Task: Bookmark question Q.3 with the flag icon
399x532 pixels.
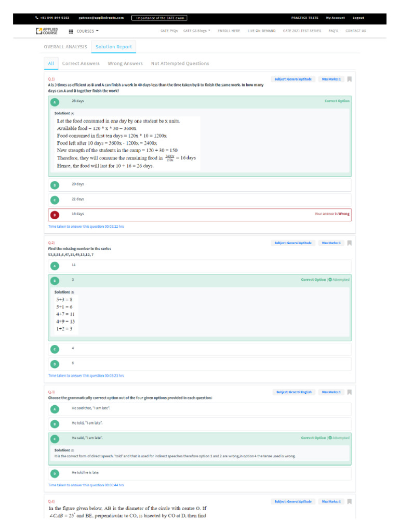Action: tap(350, 392)
